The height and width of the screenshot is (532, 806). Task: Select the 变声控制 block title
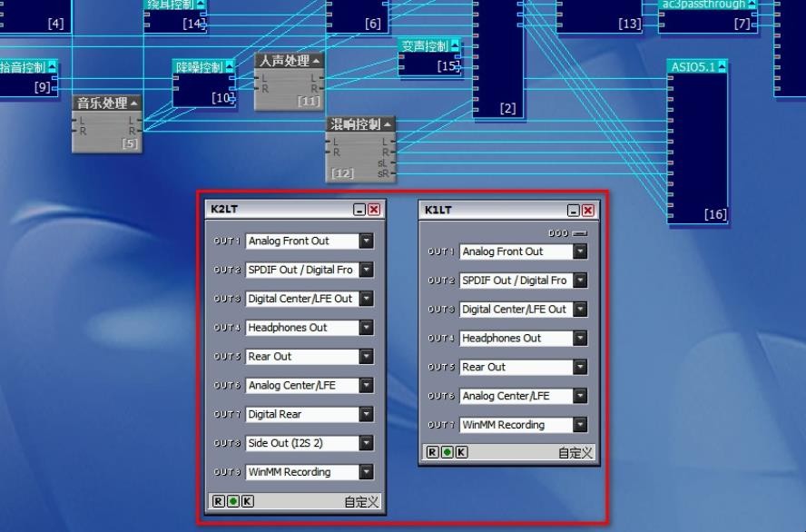click(x=425, y=45)
